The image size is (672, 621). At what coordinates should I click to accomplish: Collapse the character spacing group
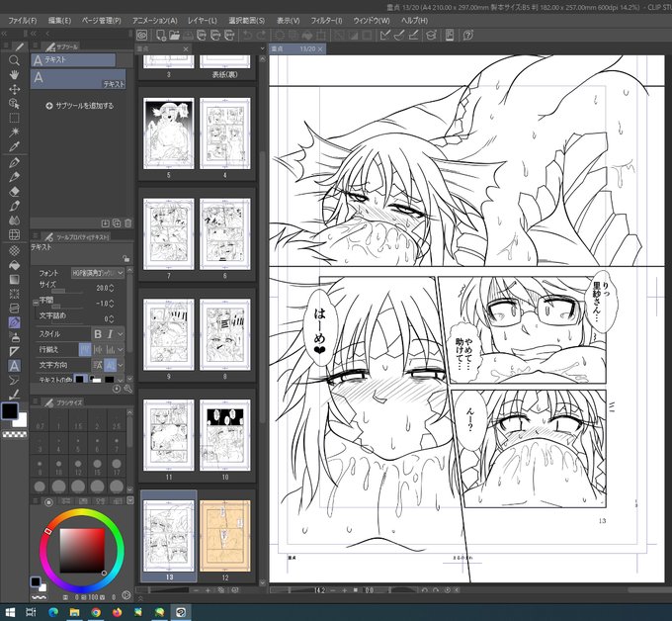coord(36,303)
